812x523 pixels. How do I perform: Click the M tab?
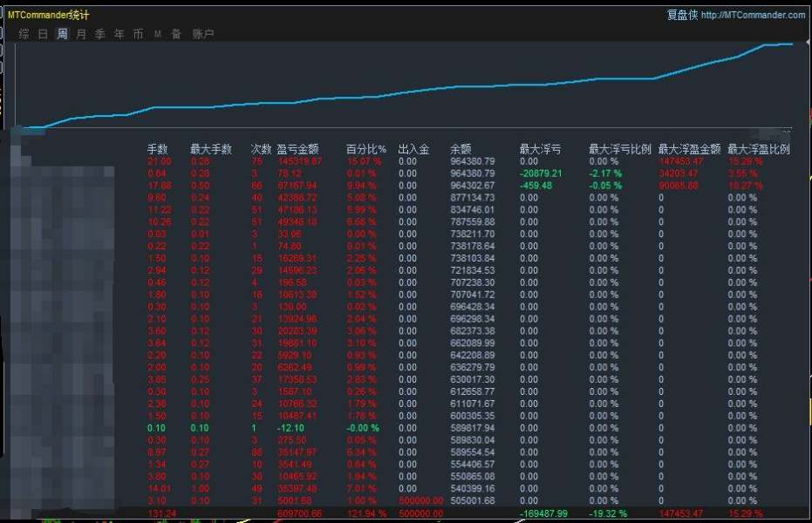coord(158,34)
